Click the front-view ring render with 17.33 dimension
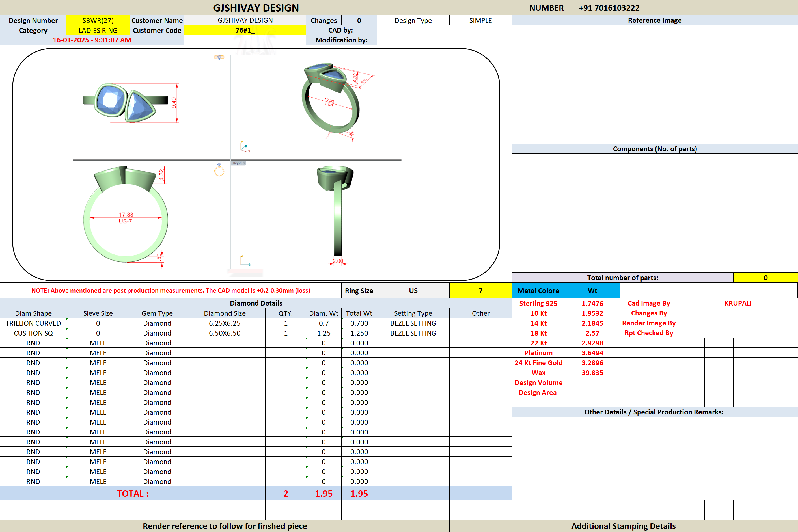The height and width of the screenshot is (532, 798). 126,214
